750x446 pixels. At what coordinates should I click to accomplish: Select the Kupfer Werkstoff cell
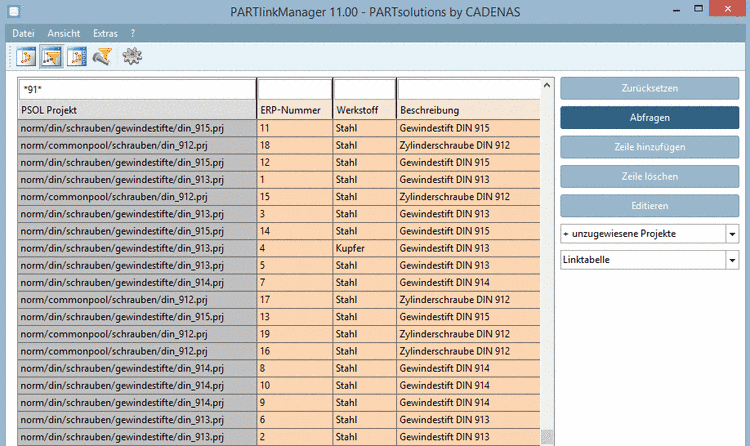click(364, 248)
